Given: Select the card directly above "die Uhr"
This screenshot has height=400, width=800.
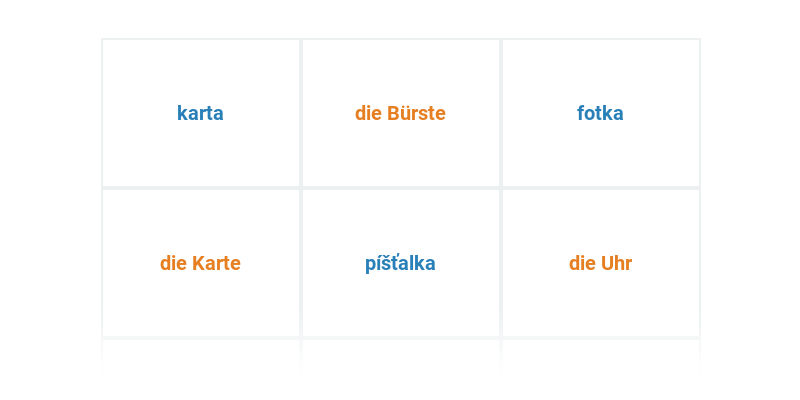Looking at the screenshot, I should pyautogui.click(x=601, y=113).
